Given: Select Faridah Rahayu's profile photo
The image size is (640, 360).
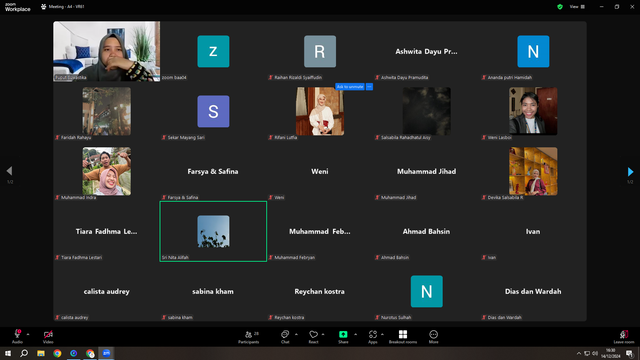Looking at the screenshot, I should (107, 111).
